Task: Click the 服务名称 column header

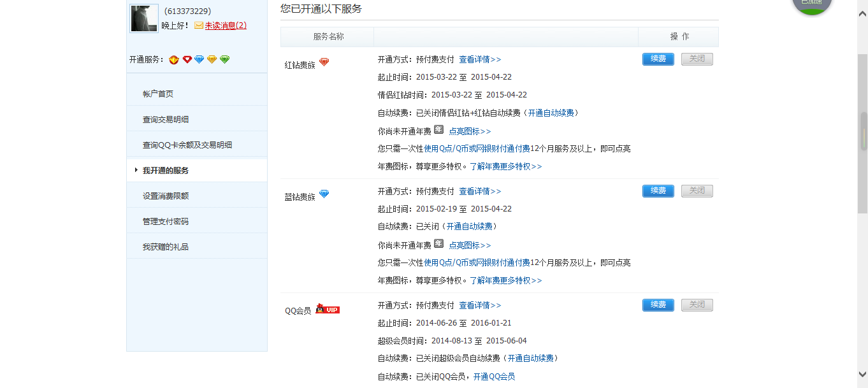Action: (328, 37)
